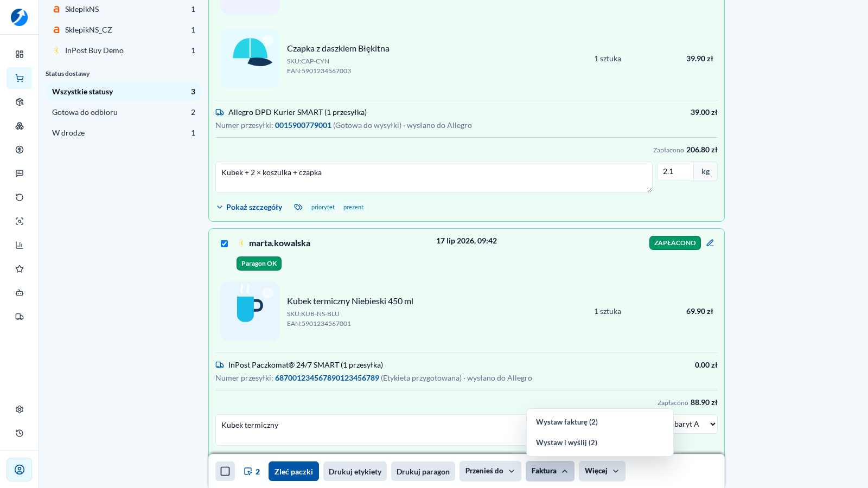The height and width of the screenshot is (488, 868).
Task: Open the delivery truck icon in sidebar
Action: pyautogui.click(x=20, y=317)
